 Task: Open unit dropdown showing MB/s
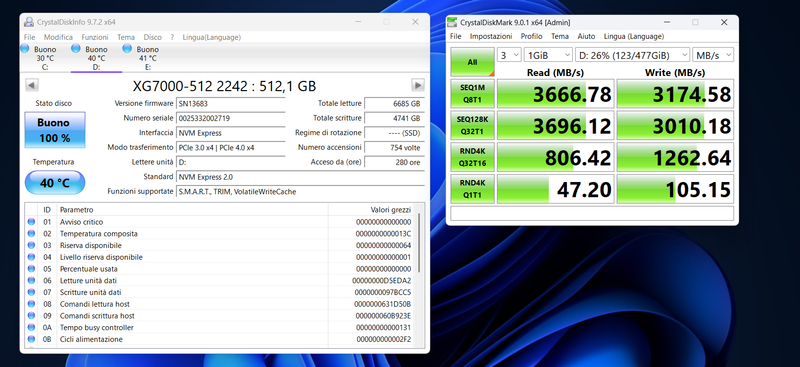(713, 55)
